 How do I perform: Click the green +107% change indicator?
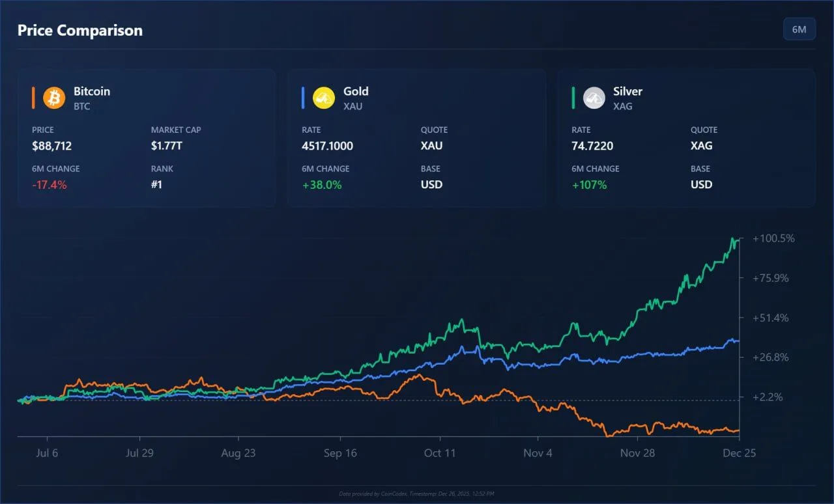(589, 184)
